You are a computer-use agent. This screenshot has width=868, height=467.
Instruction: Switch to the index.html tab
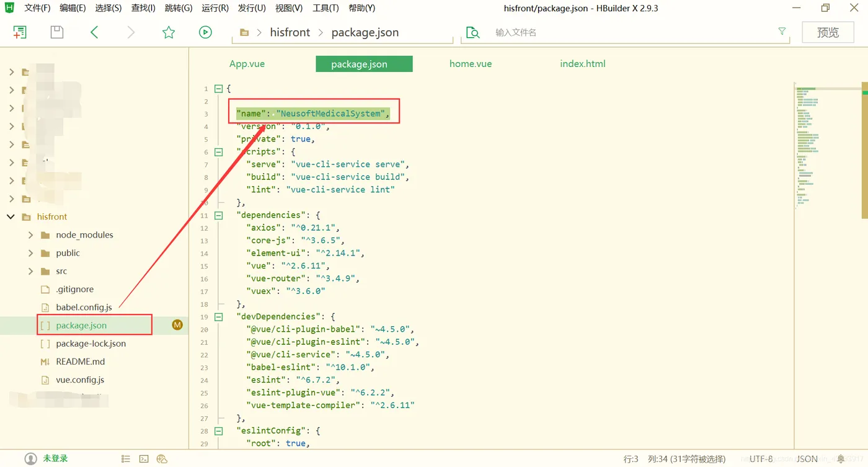pos(583,64)
